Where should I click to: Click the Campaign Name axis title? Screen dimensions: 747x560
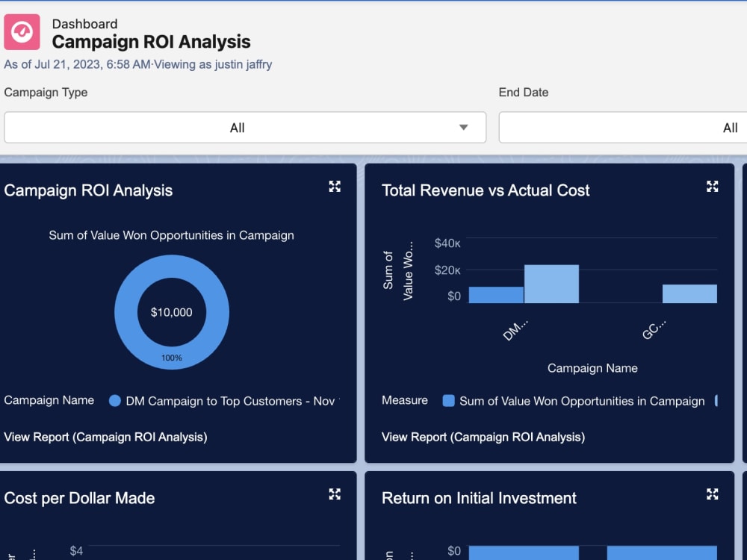click(x=592, y=368)
